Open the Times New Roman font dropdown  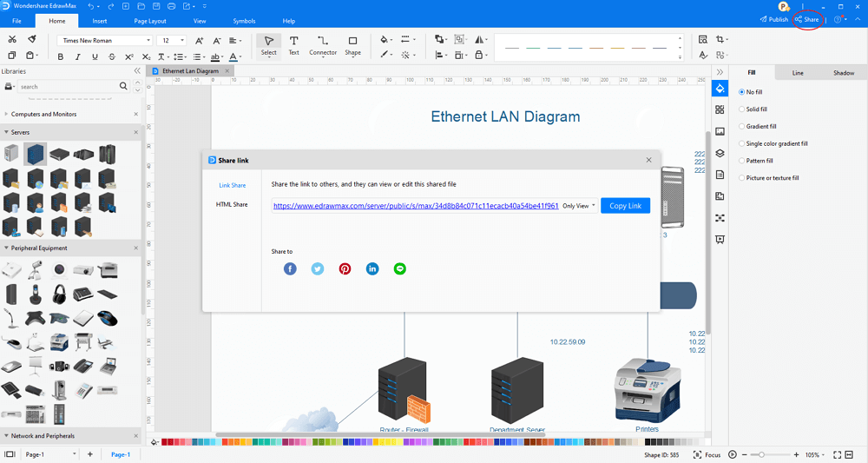coord(105,41)
